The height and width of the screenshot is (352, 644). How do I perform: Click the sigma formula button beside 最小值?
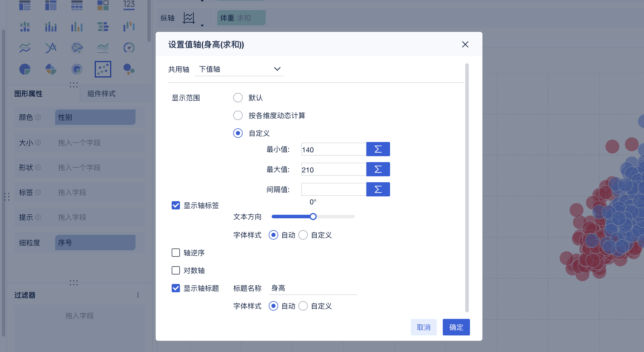378,149
